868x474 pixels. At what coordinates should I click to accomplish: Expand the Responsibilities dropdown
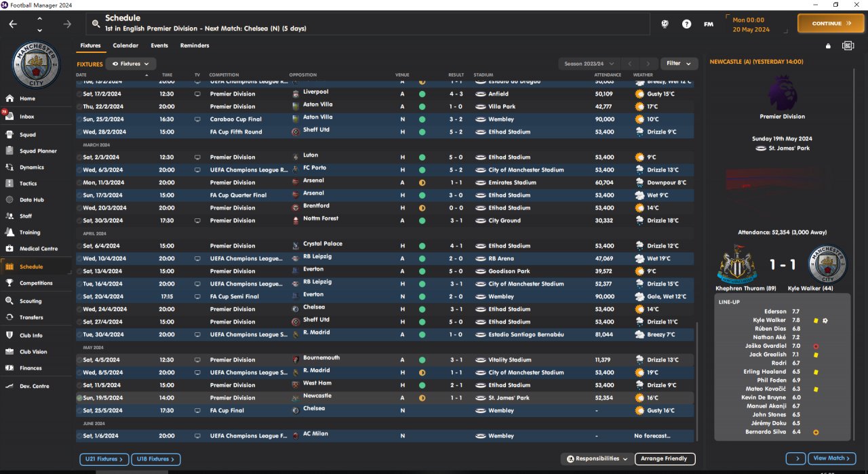[597, 459]
